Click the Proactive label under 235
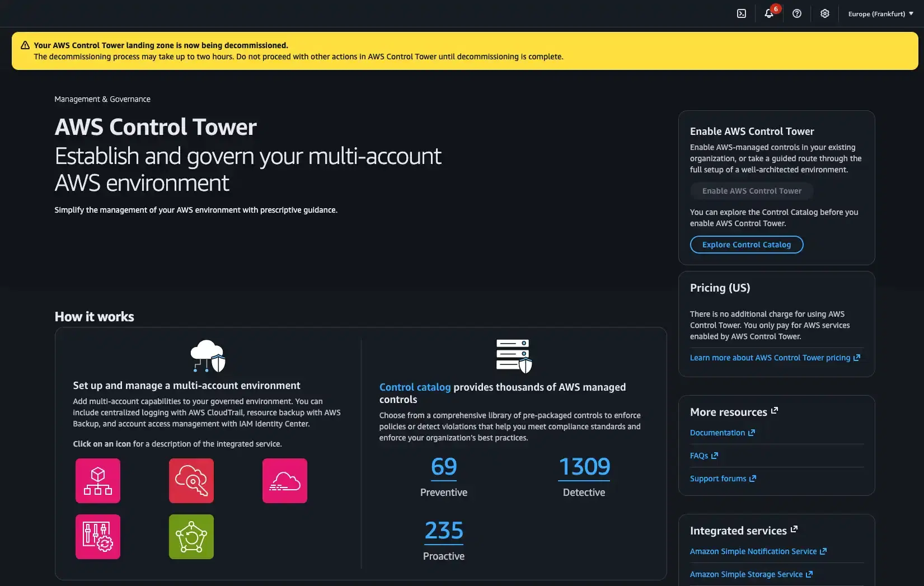The image size is (924, 586). [444, 556]
